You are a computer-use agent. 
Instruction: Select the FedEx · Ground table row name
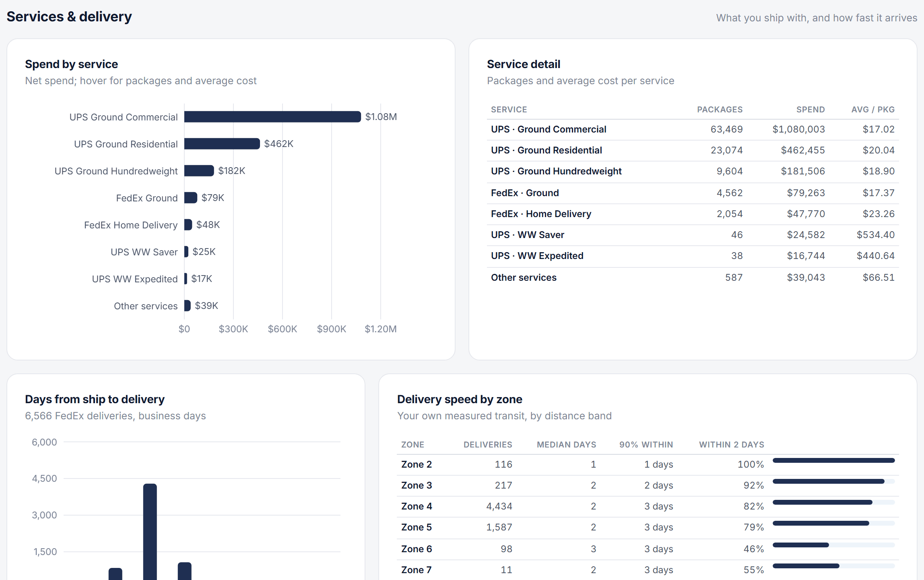point(525,193)
